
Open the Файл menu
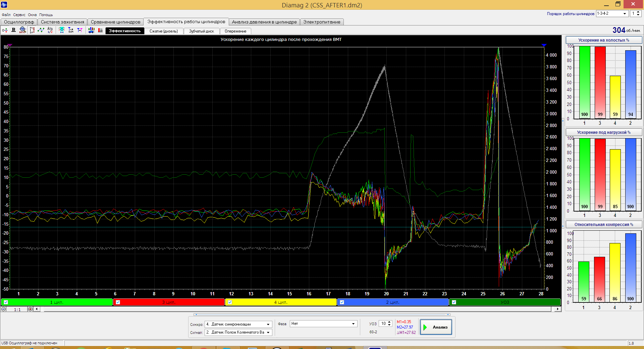tap(6, 15)
